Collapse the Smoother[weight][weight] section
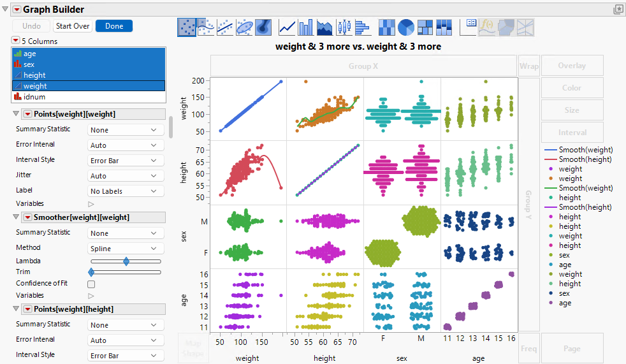The image size is (626, 364). pos(17,217)
